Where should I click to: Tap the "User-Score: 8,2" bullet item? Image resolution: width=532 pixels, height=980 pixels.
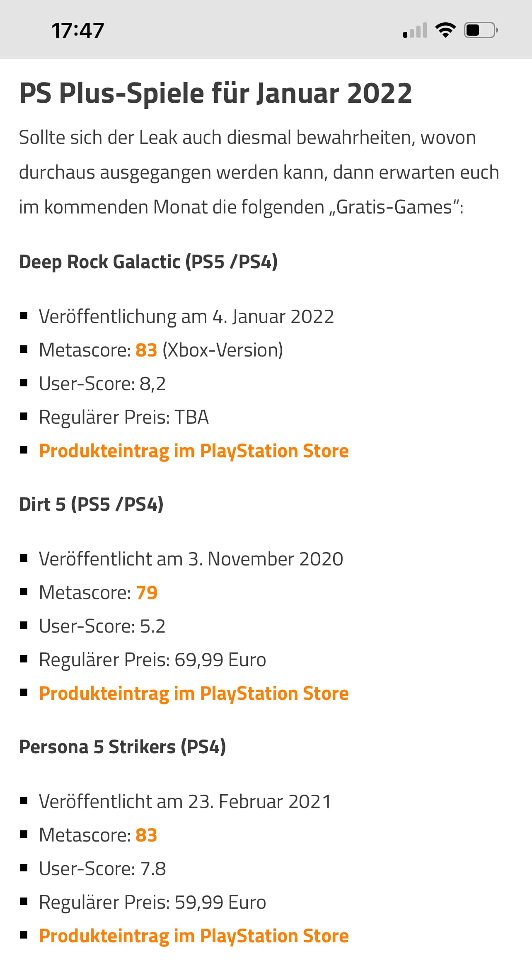point(102,384)
